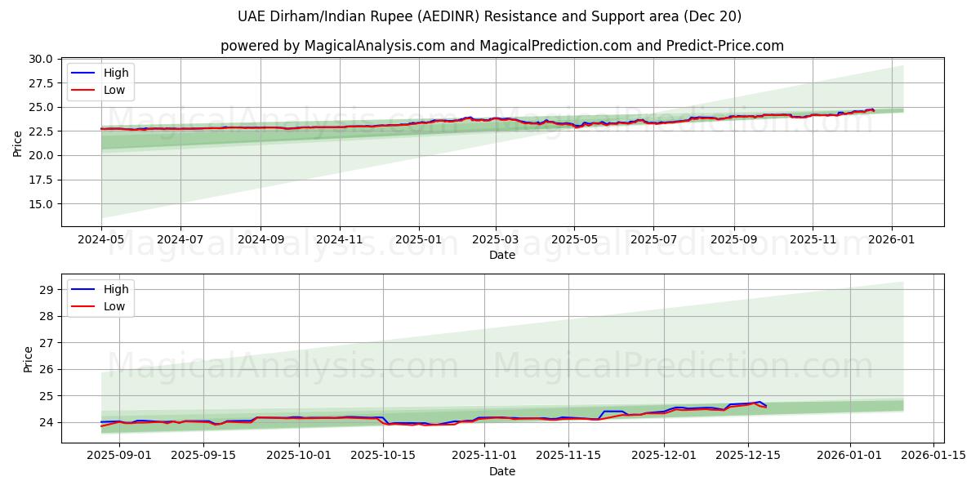Select the Date axis label on top chart
Screen dimensions: 980x490
(501, 256)
